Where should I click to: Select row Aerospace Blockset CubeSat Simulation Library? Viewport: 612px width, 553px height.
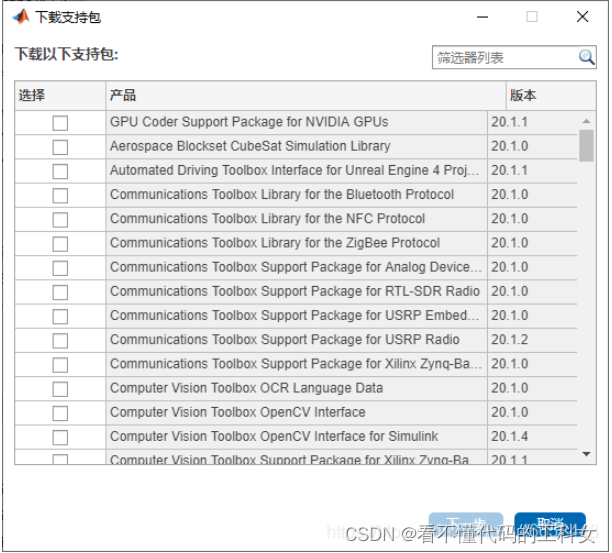[x=250, y=146]
